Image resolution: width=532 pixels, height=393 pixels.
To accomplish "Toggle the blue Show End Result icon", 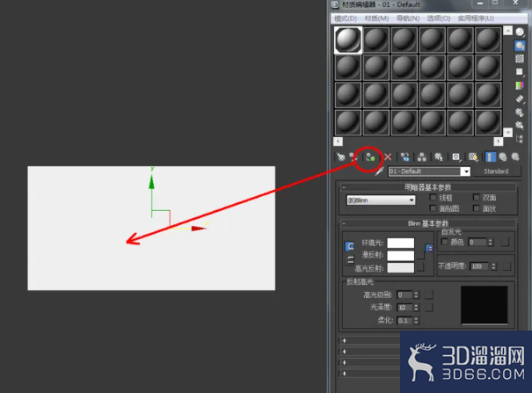I will [x=490, y=157].
